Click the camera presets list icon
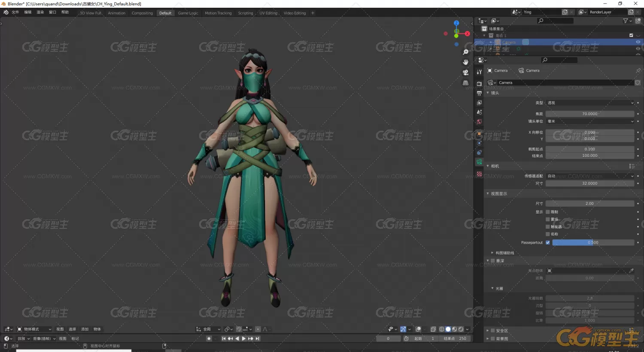Screen dimensions: 644x352 tap(632, 166)
